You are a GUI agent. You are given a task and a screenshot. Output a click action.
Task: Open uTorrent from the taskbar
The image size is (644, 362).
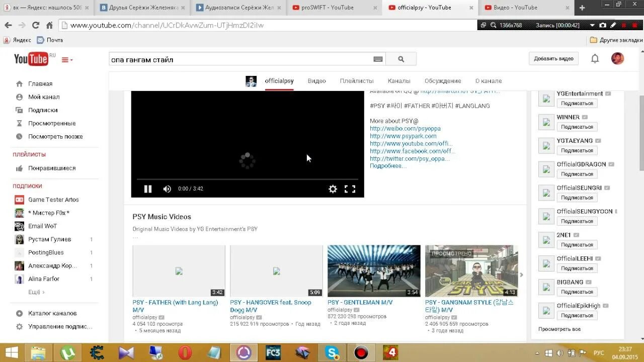coord(68,353)
